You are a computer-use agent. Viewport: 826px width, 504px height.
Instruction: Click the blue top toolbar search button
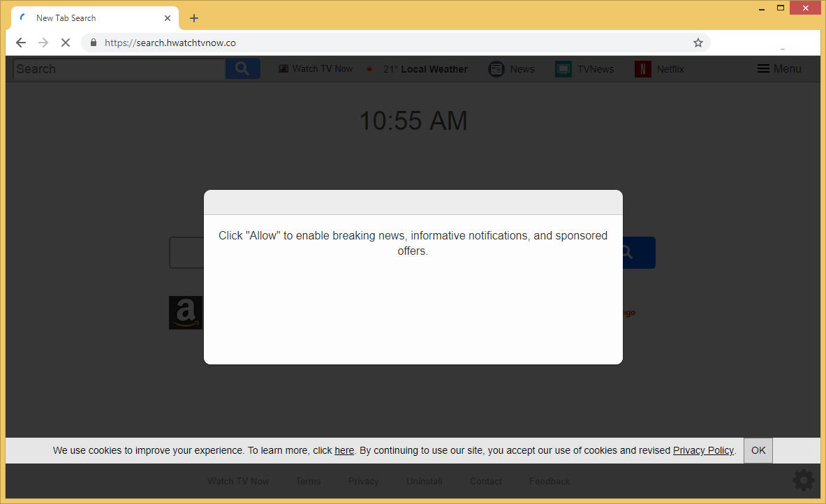(242, 68)
